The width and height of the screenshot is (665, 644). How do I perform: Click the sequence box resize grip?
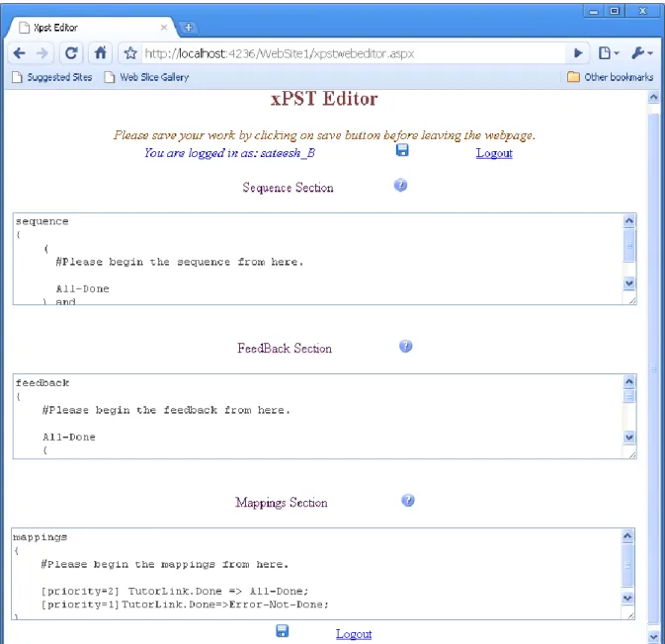(x=632, y=300)
